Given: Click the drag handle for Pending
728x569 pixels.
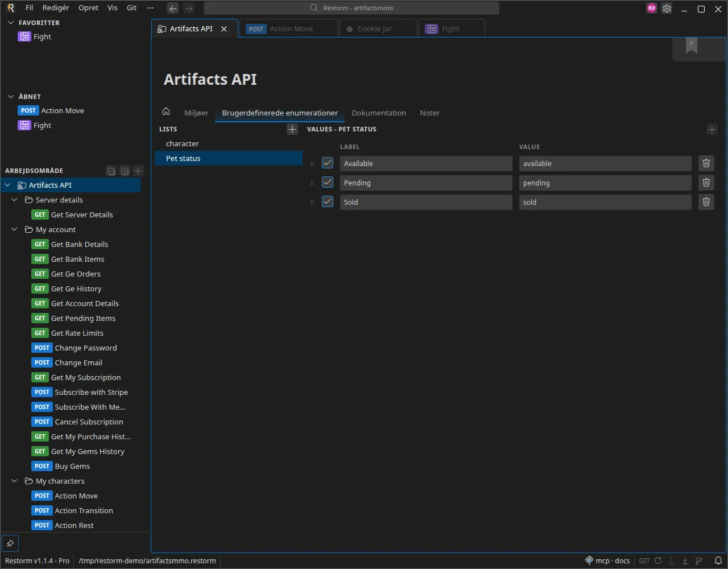Looking at the screenshot, I should coord(312,183).
